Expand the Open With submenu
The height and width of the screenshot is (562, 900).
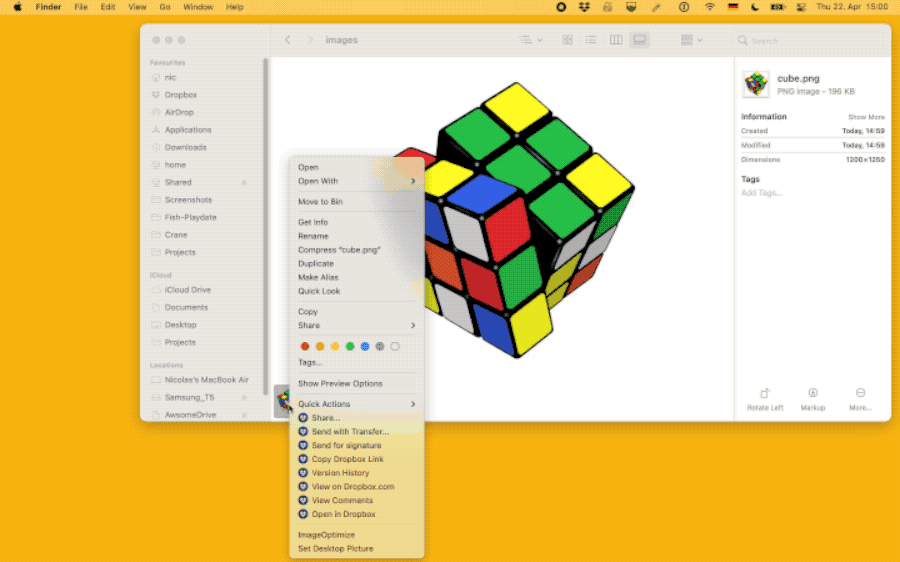pyautogui.click(x=356, y=181)
